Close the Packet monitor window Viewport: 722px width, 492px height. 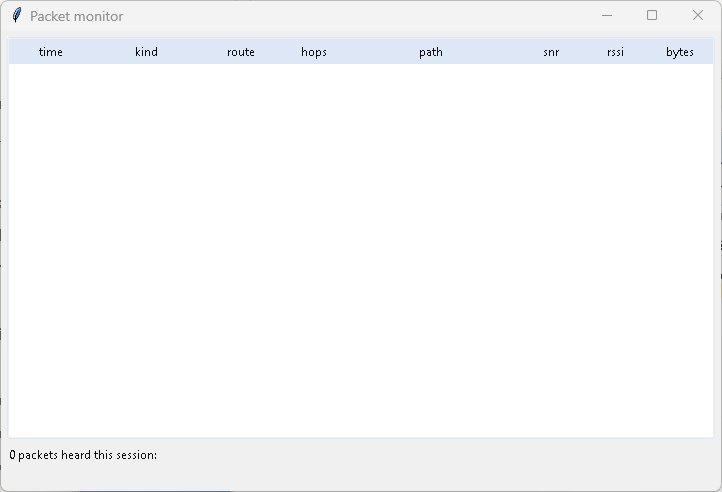pyautogui.click(x=698, y=15)
